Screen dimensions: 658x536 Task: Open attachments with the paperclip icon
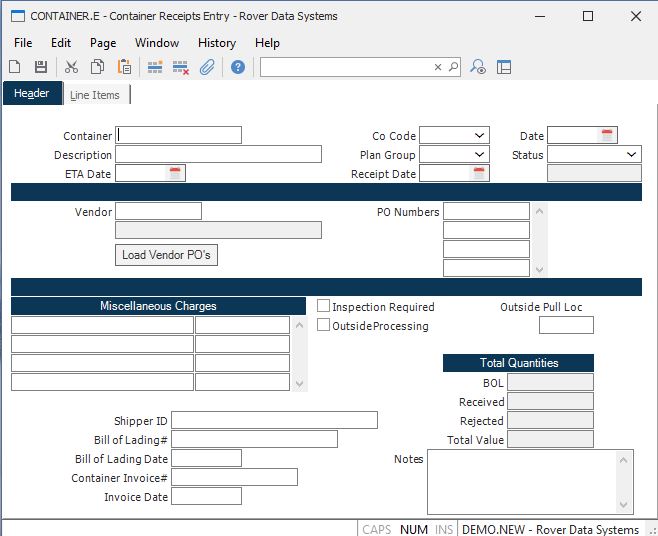tap(207, 67)
